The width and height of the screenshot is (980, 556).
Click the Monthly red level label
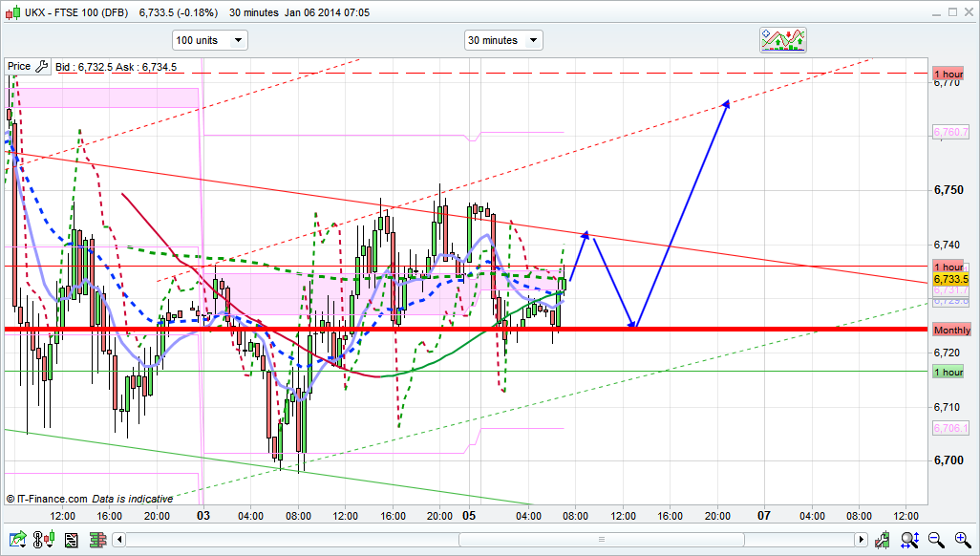[x=951, y=330]
